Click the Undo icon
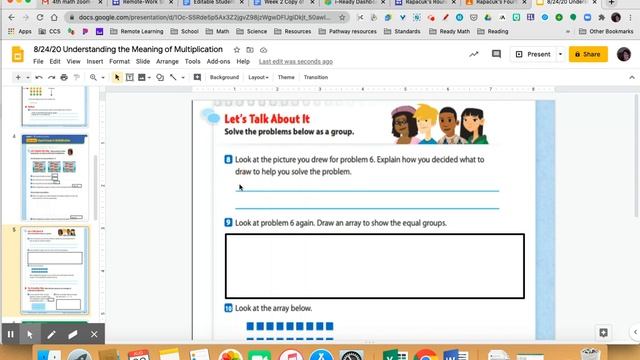This screenshot has height=360, width=640. click(x=39, y=77)
